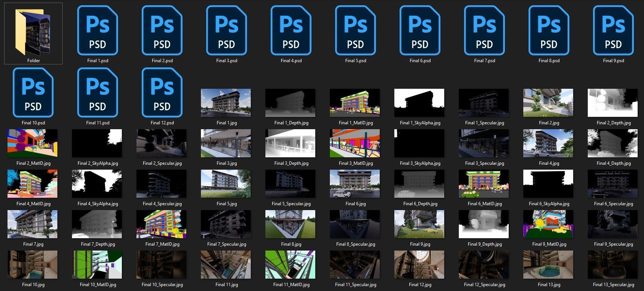Select the Final 1_SkyAlpha.jpg thumbnail
The image size is (644, 291).
coord(419,103)
